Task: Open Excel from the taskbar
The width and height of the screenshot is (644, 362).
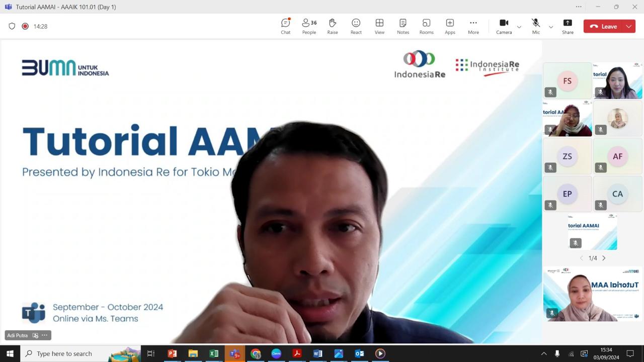Action: pos(214,353)
